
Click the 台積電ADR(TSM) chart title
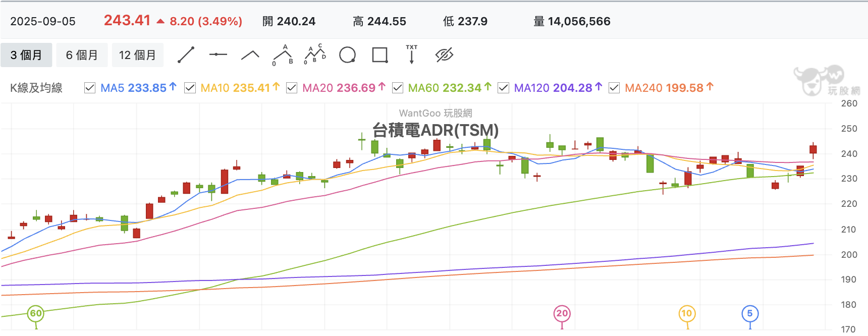tap(436, 130)
